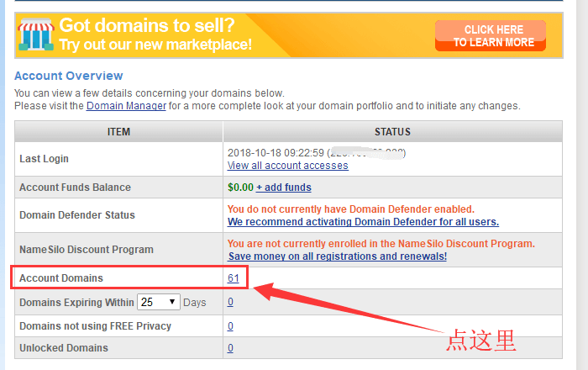Click the + add funds link

pyautogui.click(x=283, y=188)
